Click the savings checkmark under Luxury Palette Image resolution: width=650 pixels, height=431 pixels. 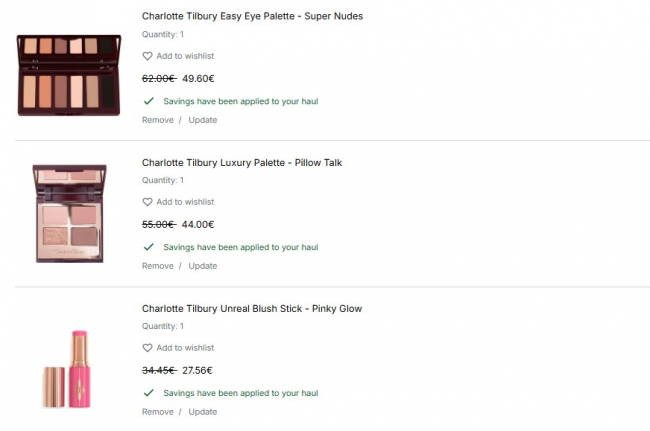pyautogui.click(x=148, y=247)
